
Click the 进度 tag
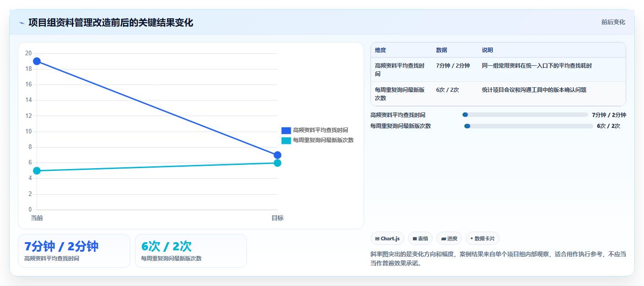(x=449, y=238)
